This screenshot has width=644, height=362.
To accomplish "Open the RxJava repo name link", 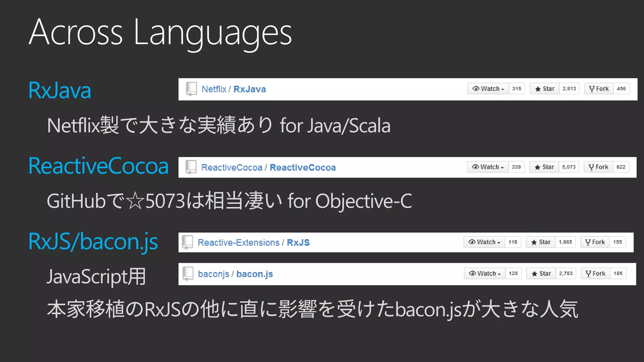I will pos(250,89).
